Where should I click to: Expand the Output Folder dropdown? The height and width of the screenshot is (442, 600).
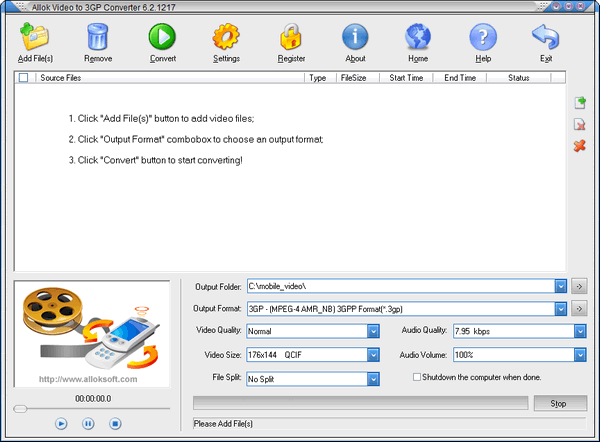point(561,286)
